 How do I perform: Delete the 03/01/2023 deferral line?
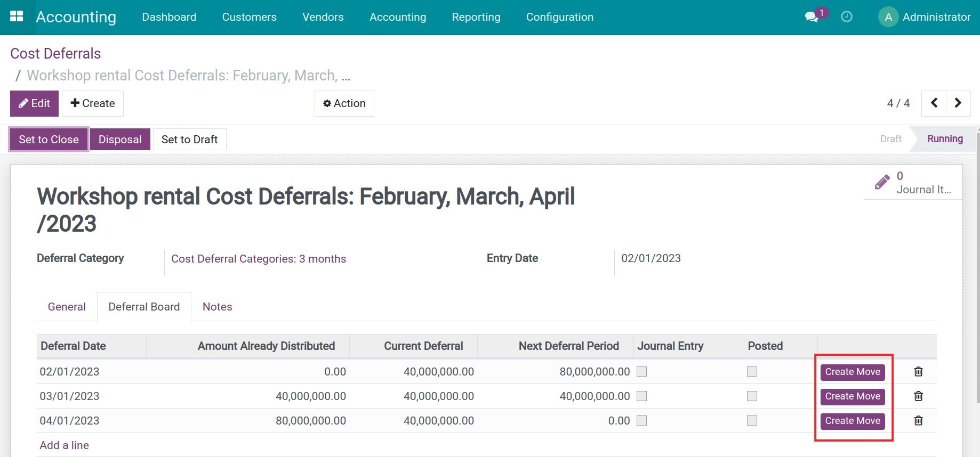918,396
